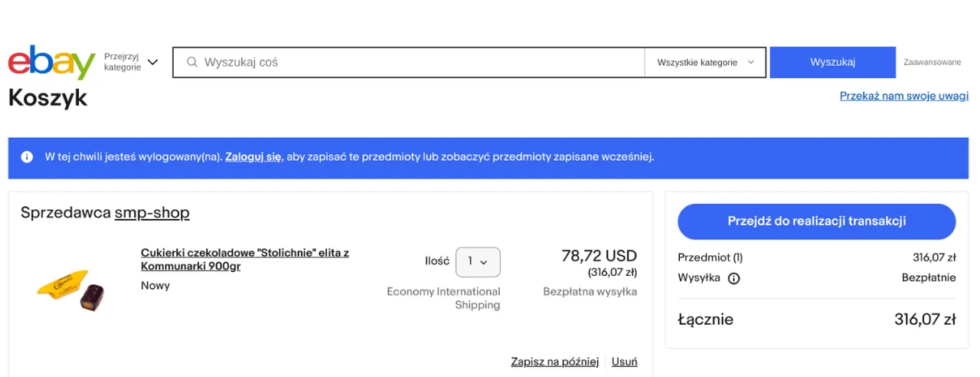Viewport: 980px width, 377px height.
Task: Click the info icon next to Wysyłka
Action: (733, 278)
